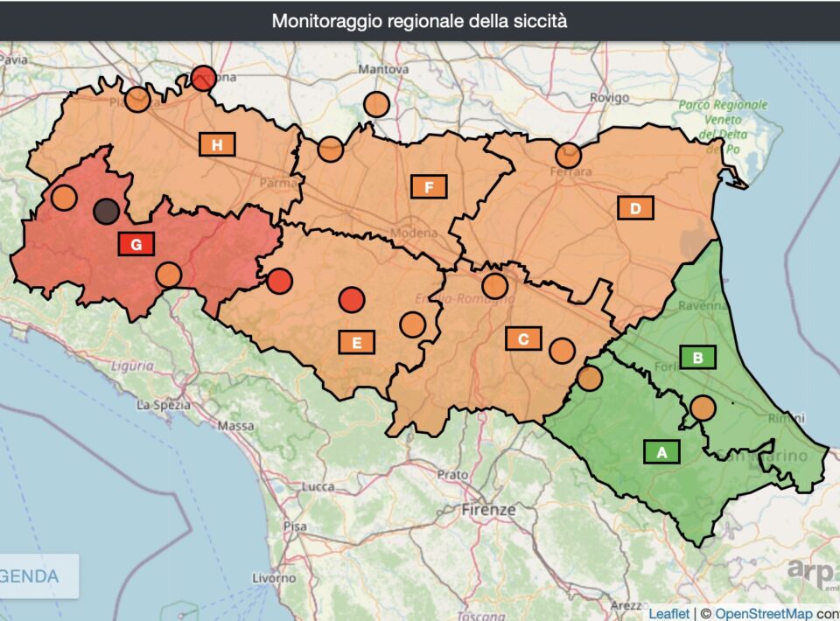The width and height of the screenshot is (840, 621).
Task: Select the orange marker near Piacenza
Action: tap(136, 100)
